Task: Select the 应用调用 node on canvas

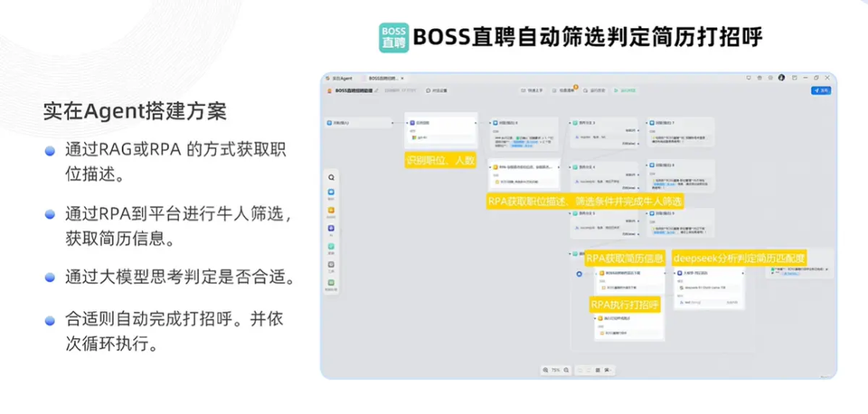Action: [441, 131]
